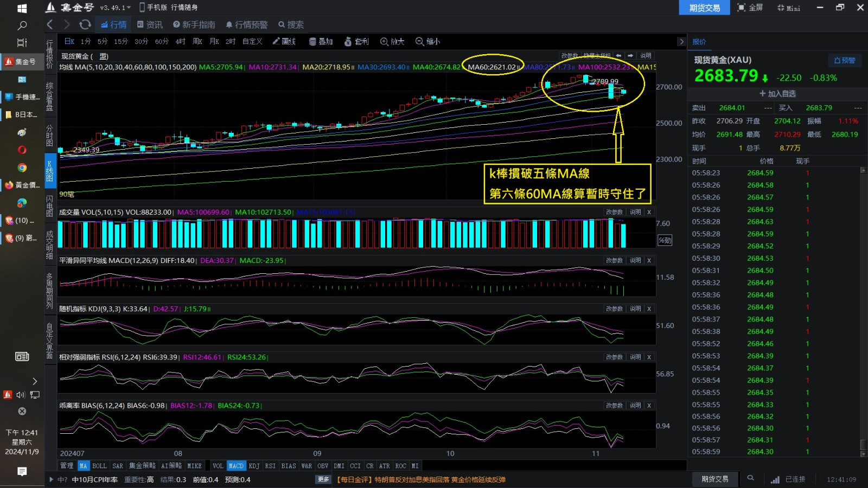Image resolution: width=868 pixels, height=488 pixels.
Task: Toggle the BOLL main indicator
Action: coord(99,466)
